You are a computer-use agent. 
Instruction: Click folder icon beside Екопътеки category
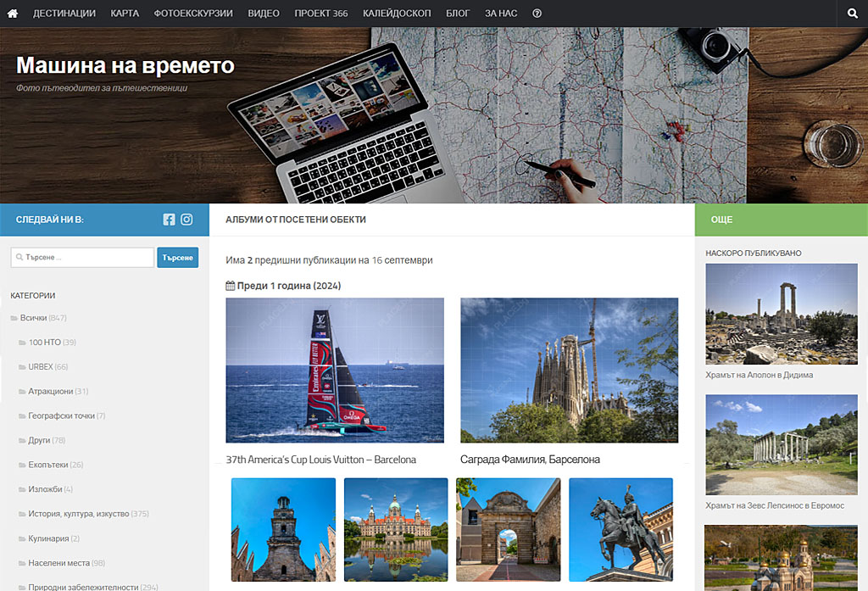22,466
